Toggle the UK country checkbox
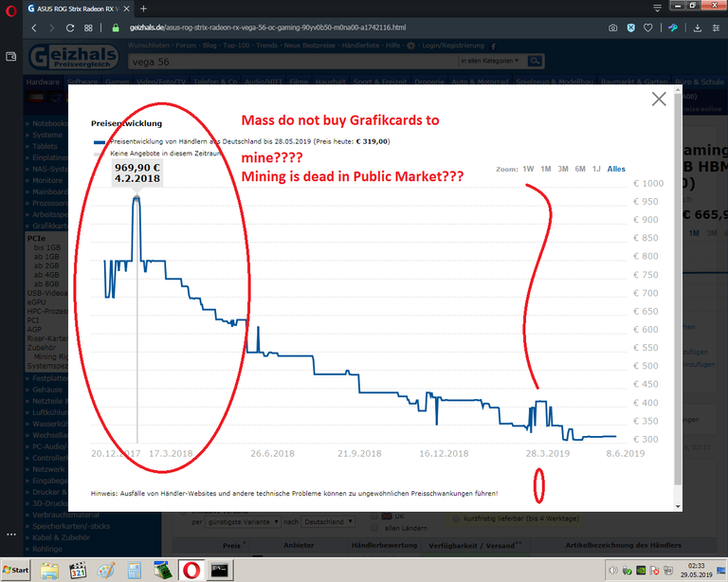The height and width of the screenshot is (582, 728). pos(374,516)
